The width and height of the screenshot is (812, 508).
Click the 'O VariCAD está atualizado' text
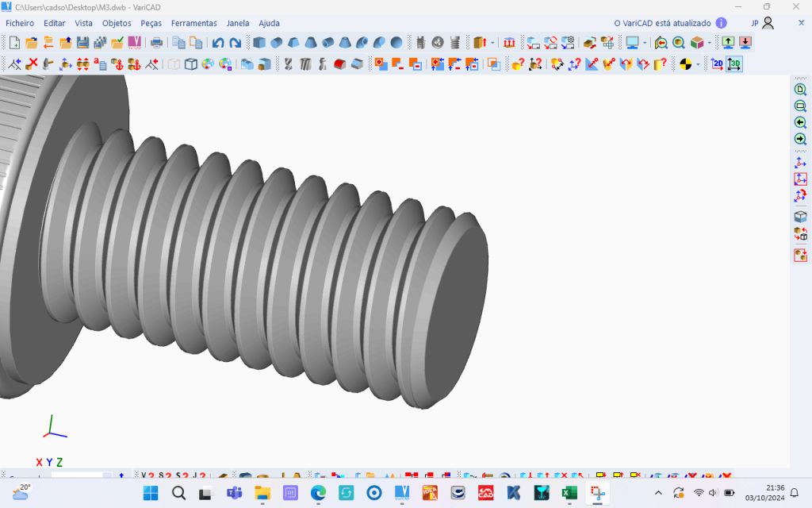(x=663, y=23)
